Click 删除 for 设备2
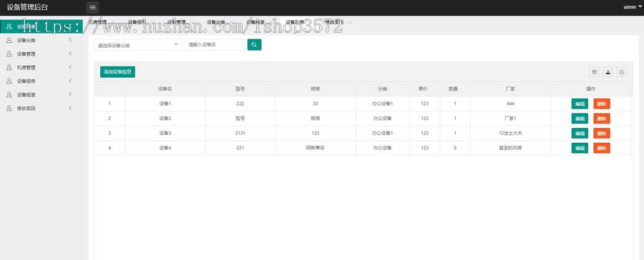 click(x=602, y=119)
